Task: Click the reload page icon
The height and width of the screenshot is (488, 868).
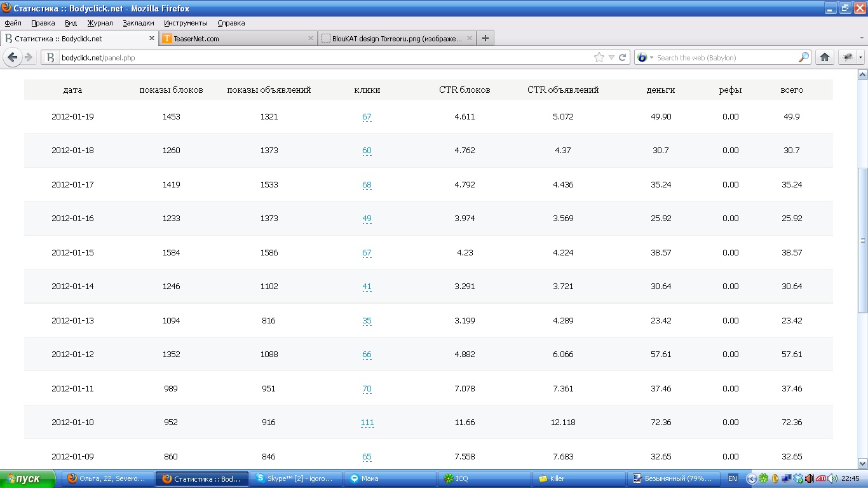Action: click(x=623, y=57)
